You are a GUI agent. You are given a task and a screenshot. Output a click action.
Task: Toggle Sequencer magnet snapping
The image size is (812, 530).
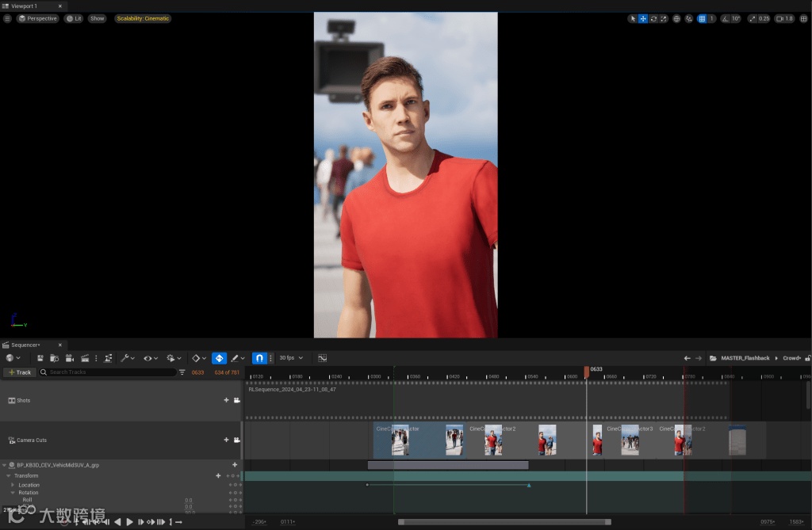(259, 358)
